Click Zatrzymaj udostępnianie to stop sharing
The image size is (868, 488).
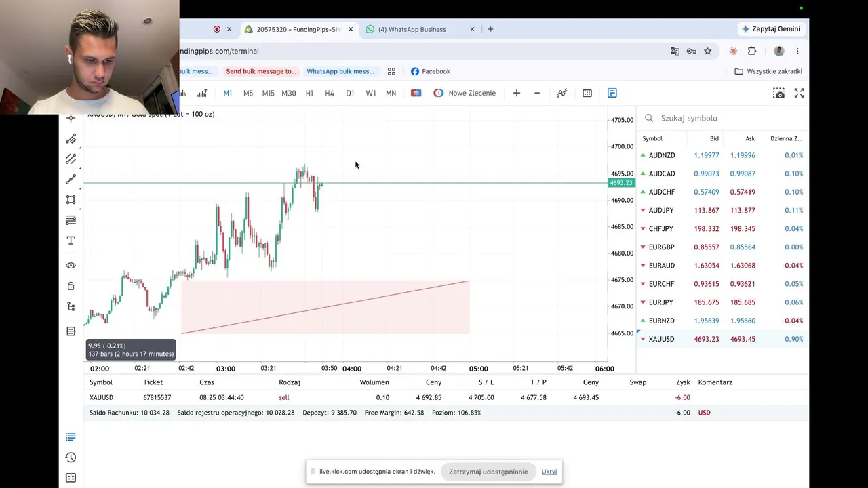[x=488, y=472]
